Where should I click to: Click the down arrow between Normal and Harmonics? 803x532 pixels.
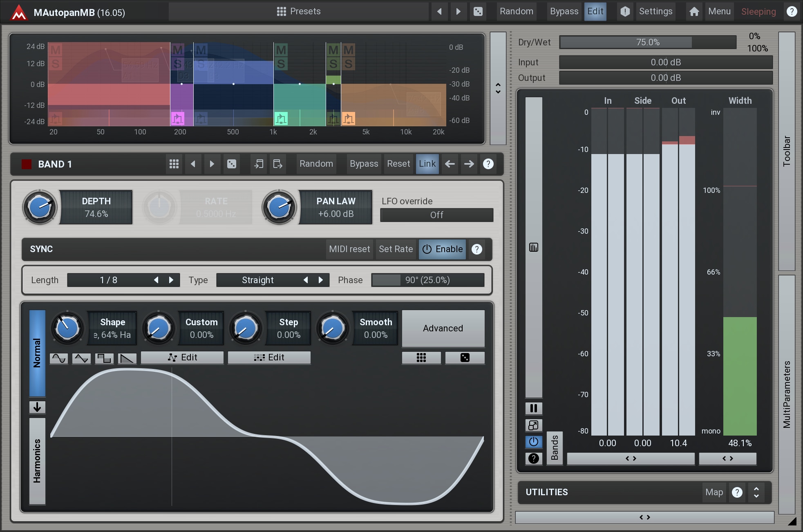click(x=37, y=407)
